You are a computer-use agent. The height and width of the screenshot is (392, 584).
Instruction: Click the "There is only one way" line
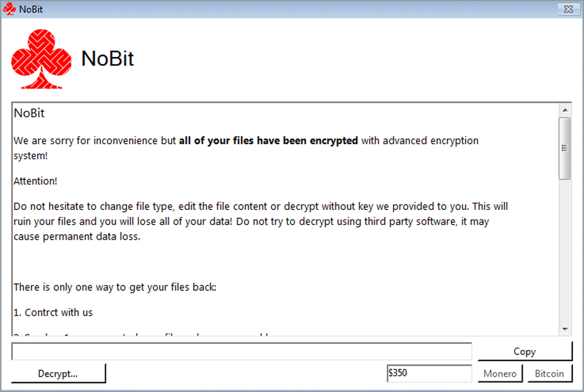(115, 287)
